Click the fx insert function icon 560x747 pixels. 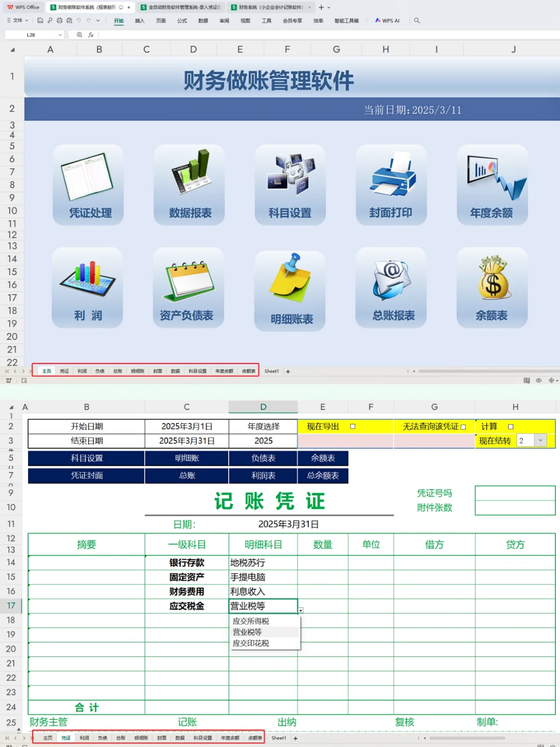[x=91, y=35]
